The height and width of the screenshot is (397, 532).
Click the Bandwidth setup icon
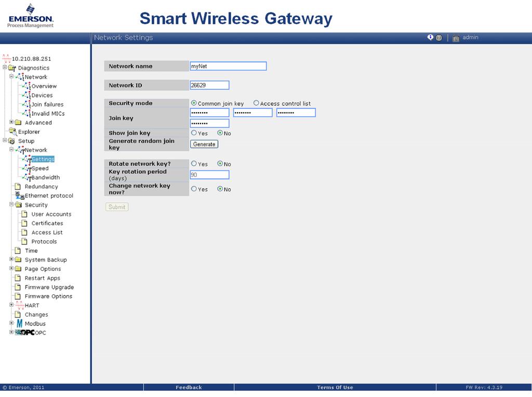[27, 177]
